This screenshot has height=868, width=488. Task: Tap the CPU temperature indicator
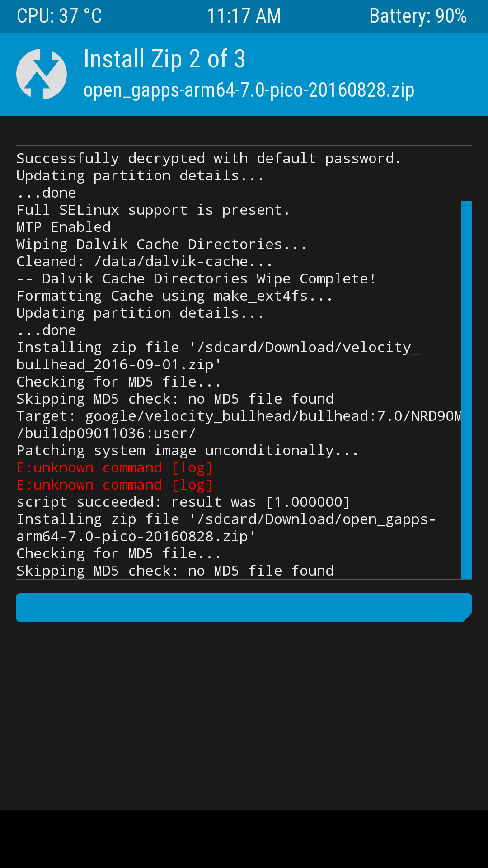pos(59,16)
